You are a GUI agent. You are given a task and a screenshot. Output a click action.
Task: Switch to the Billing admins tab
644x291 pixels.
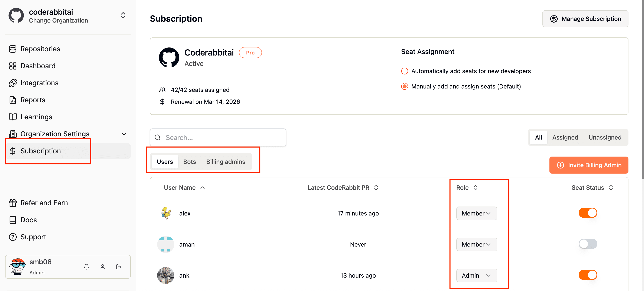click(x=226, y=162)
